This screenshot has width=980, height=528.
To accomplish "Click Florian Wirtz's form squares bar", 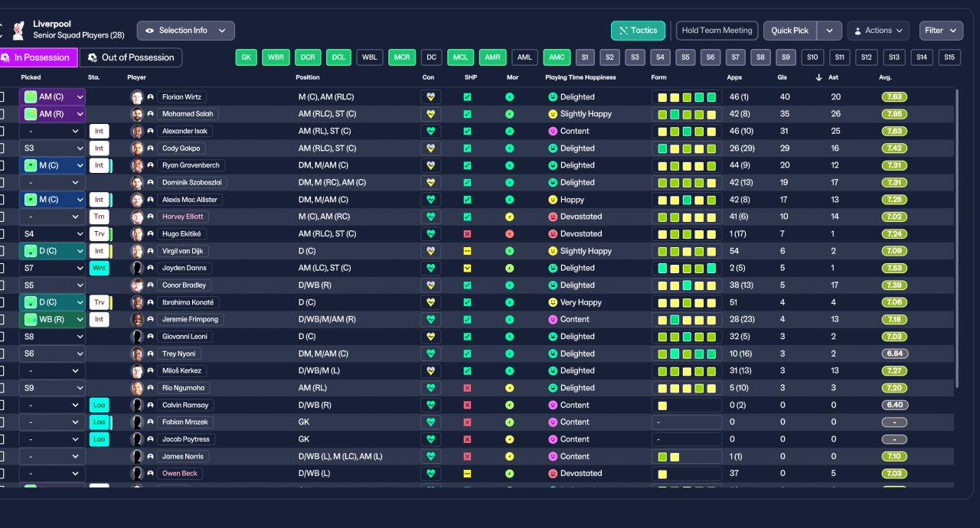I will click(687, 97).
